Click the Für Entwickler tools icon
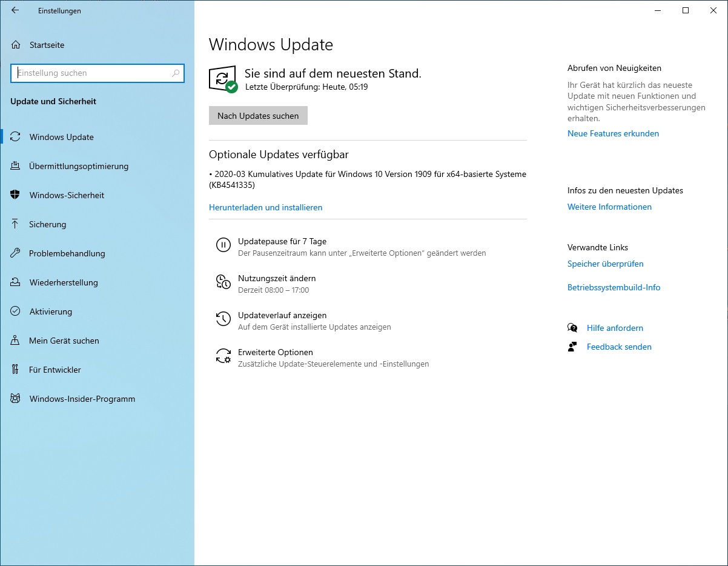This screenshot has height=566, width=728. click(x=16, y=370)
